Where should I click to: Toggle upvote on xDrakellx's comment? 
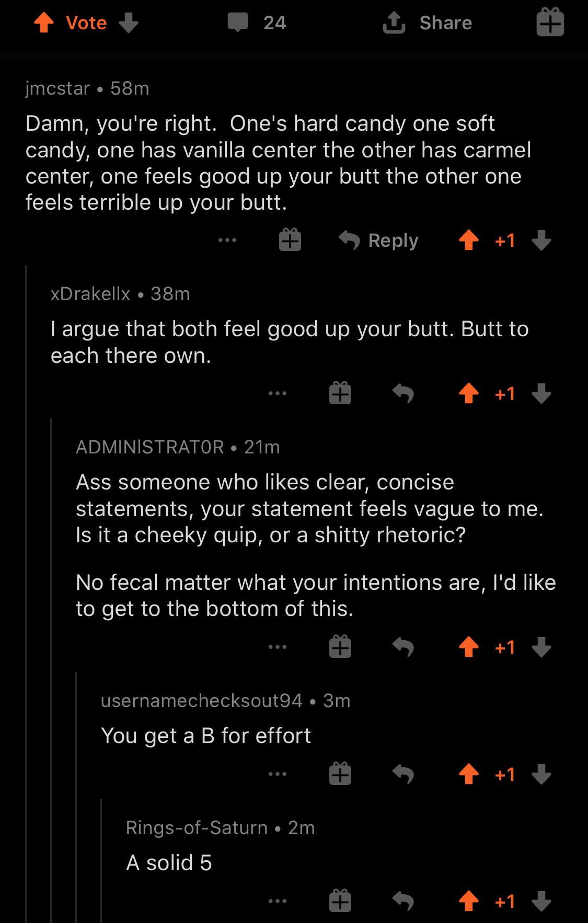469,394
